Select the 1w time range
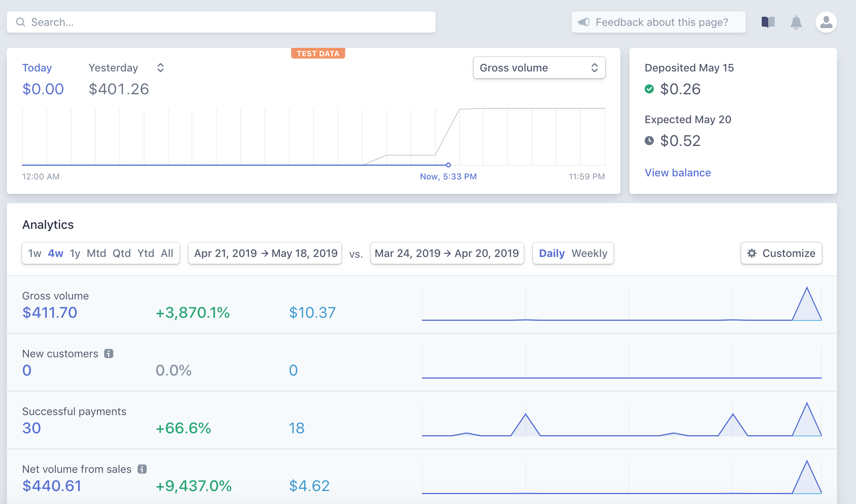Viewport: 856px width, 504px height. point(35,253)
